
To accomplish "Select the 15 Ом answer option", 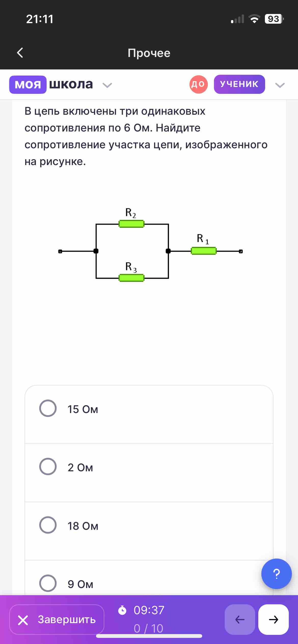I will coord(149,414).
